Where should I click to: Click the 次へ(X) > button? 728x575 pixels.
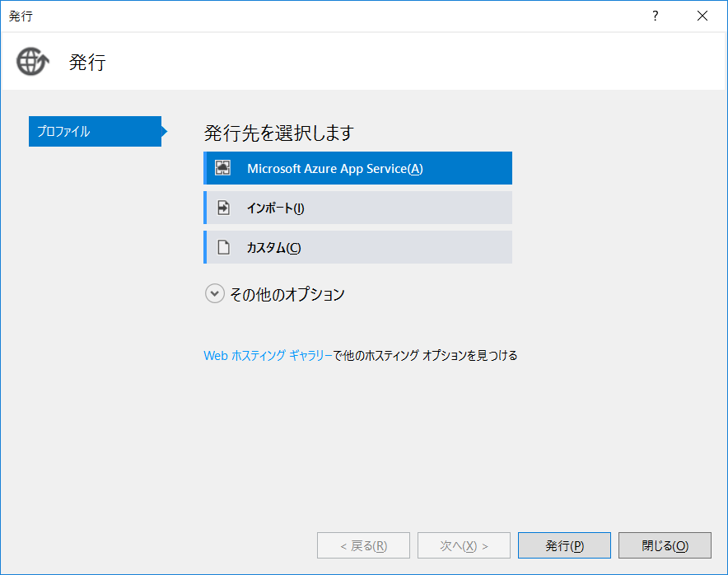464,545
